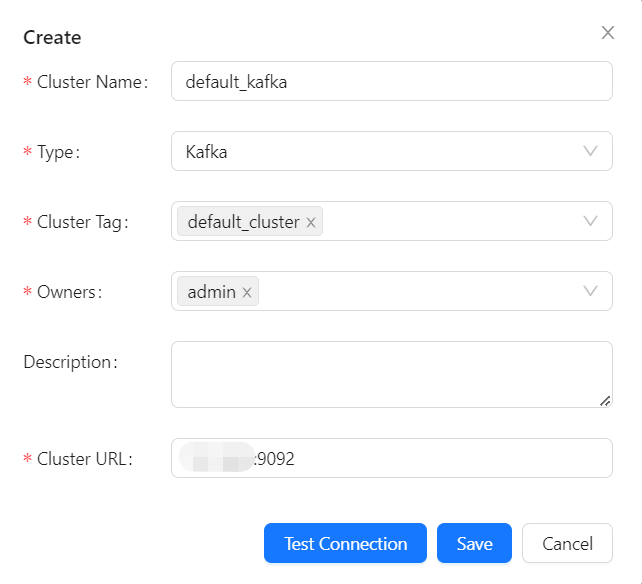This screenshot has width=642, height=584.
Task: Grab the Description textarea resize handle
Action: [605, 400]
